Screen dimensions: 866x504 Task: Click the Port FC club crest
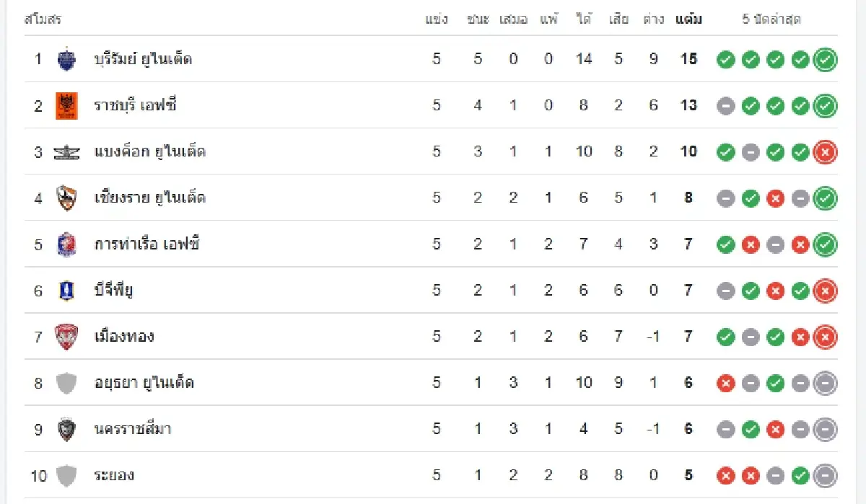coord(66,244)
